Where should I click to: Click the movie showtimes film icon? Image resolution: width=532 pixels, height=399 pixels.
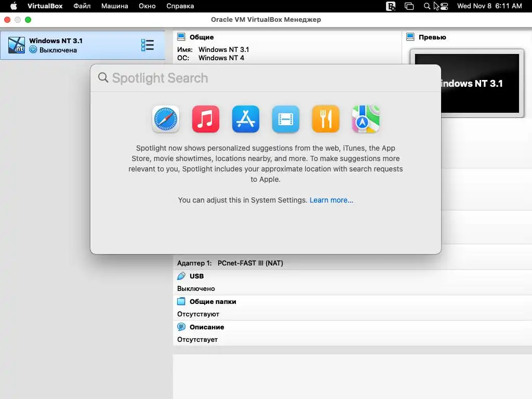click(x=286, y=119)
